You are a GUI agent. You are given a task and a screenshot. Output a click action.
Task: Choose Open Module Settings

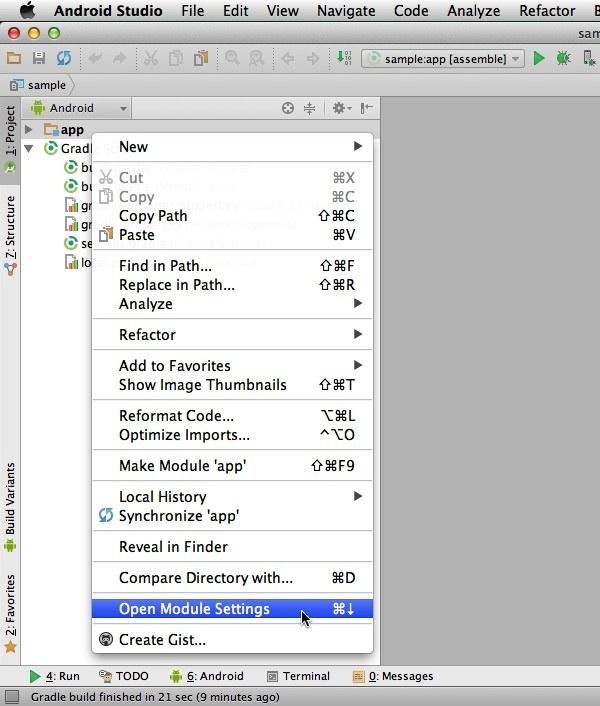pyautogui.click(x=232, y=609)
